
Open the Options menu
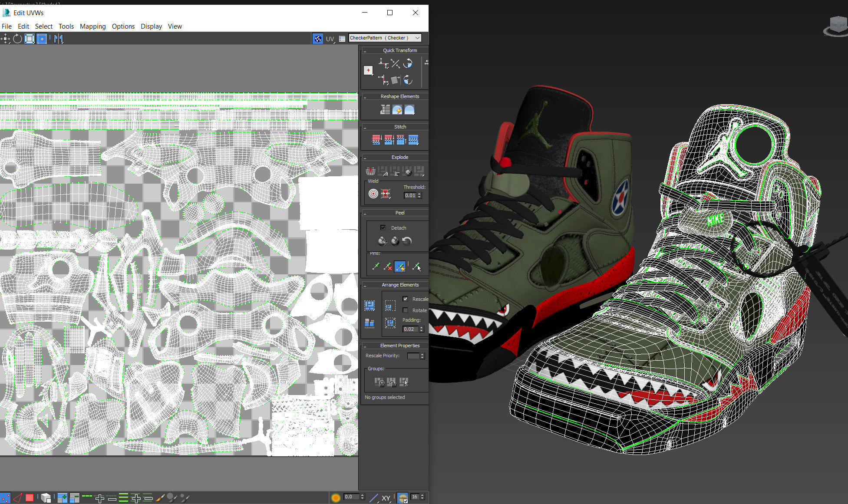point(123,26)
